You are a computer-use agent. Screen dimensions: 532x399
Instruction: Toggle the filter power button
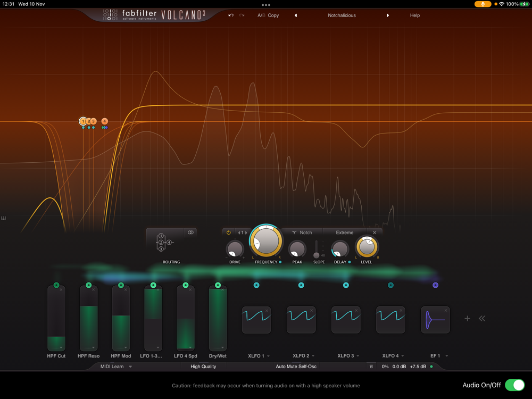pos(228,232)
